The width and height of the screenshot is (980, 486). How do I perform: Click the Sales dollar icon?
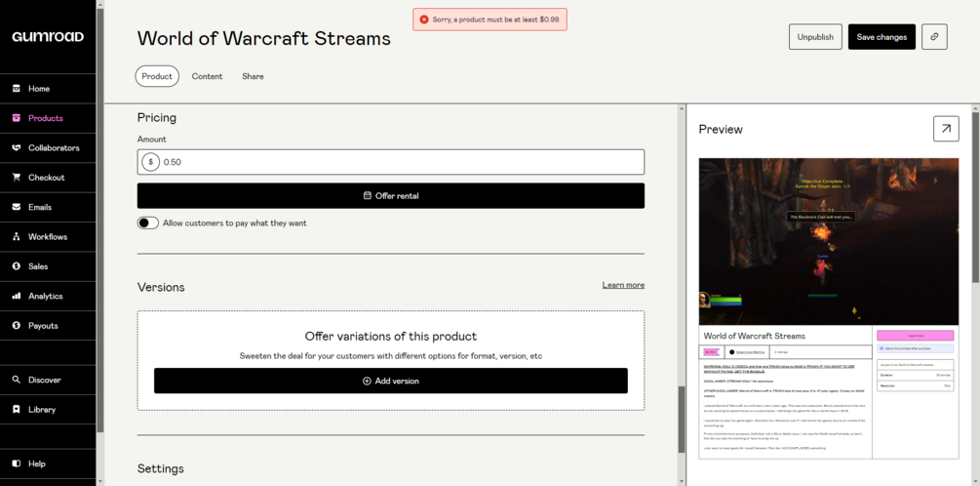17,265
